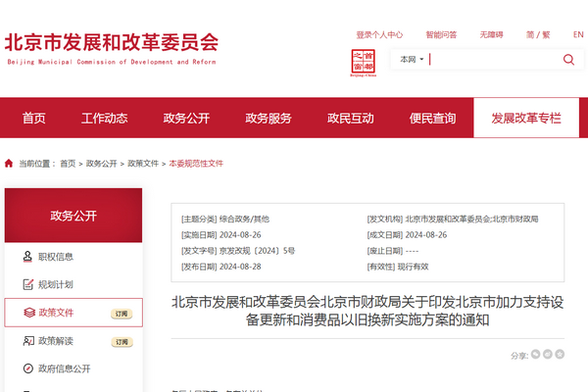Screen dimensions: 588x392
Task: Click the first share icon
Action: coord(537,355)
